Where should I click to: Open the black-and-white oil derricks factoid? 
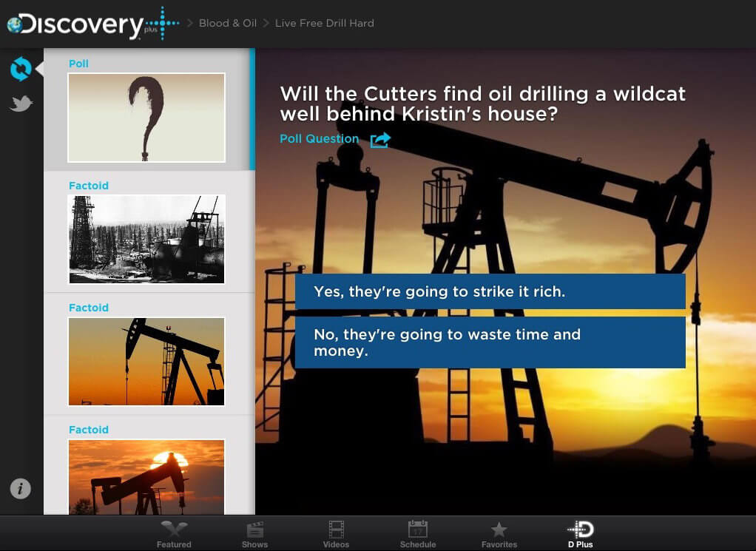[146, 239]
